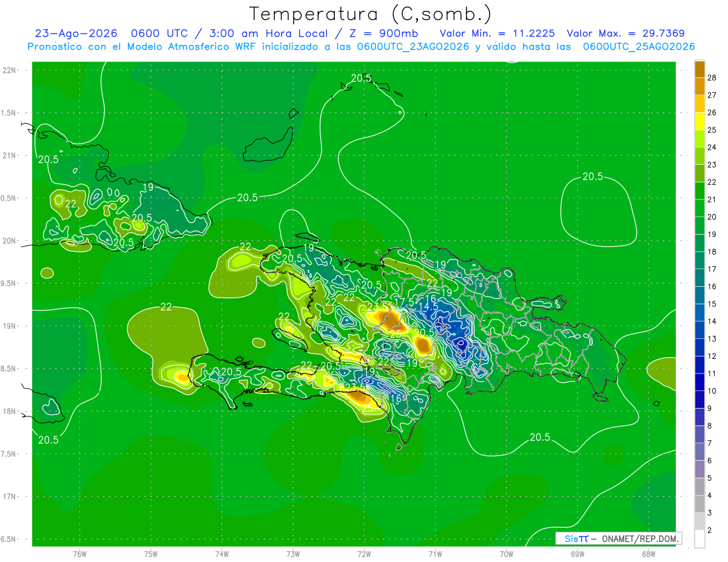
Task: Click "Valor Min. = 11.2225" text
Action: [x=498, y=33]
